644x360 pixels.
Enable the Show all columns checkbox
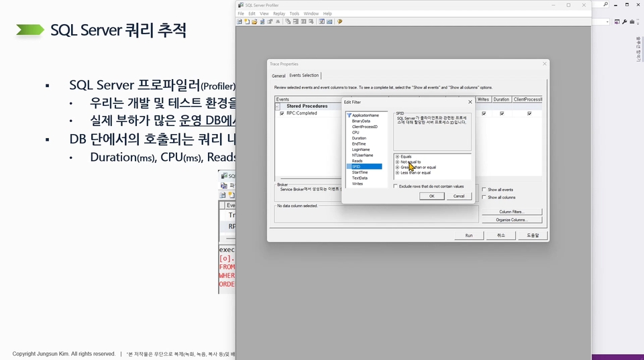[x=484, y=198]
